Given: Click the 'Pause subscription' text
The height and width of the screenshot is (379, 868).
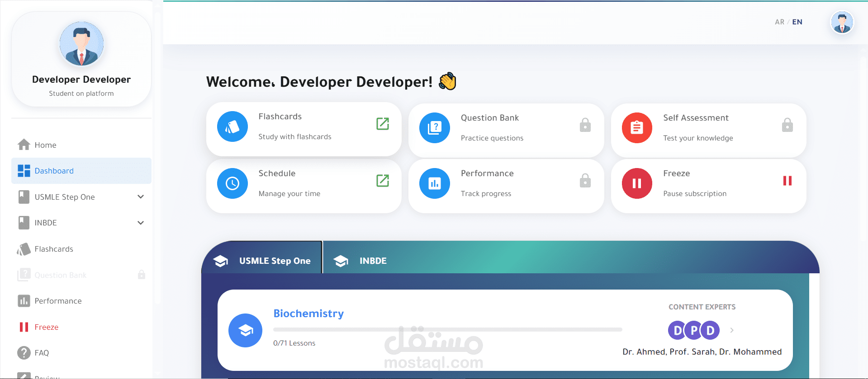Looking at the screenshot, I should pos(695,194).
